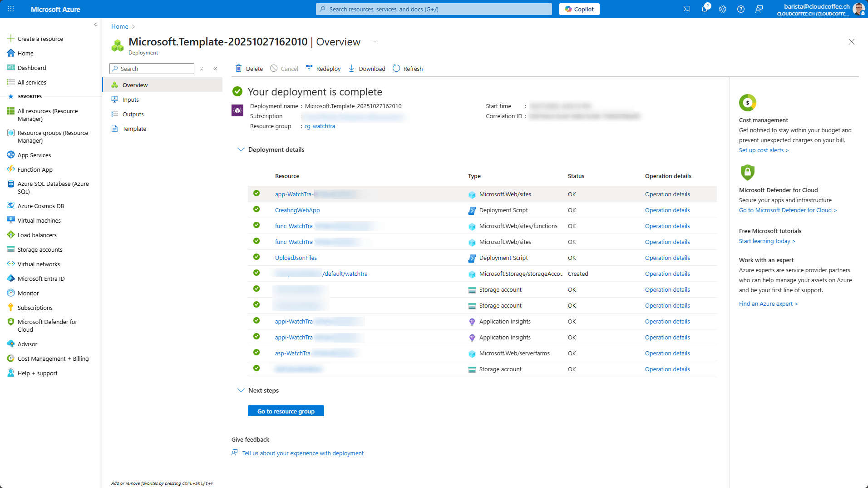868x488 pixels.
Task: Collapse the Deployment details section
Action: (241, 149)
